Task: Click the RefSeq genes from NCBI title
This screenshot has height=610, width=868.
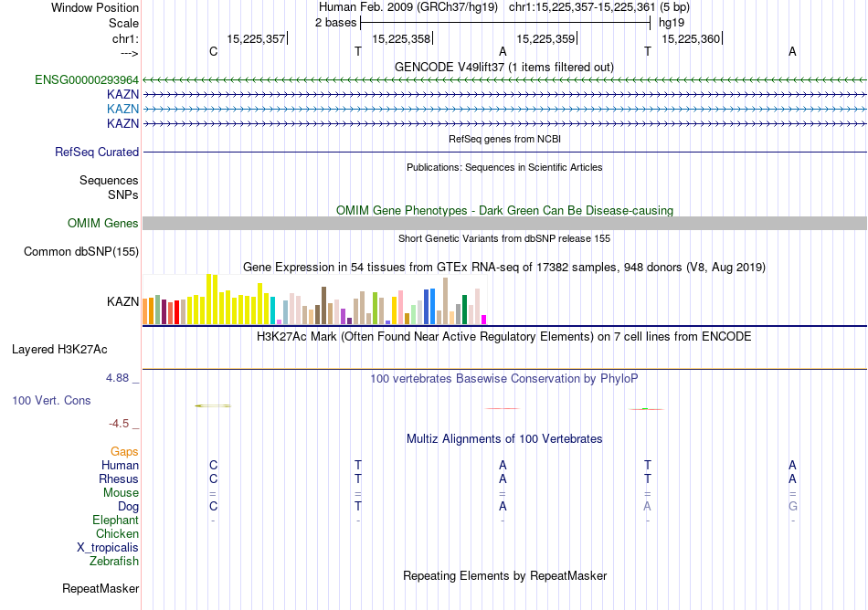Action: [x=505, y=139]
